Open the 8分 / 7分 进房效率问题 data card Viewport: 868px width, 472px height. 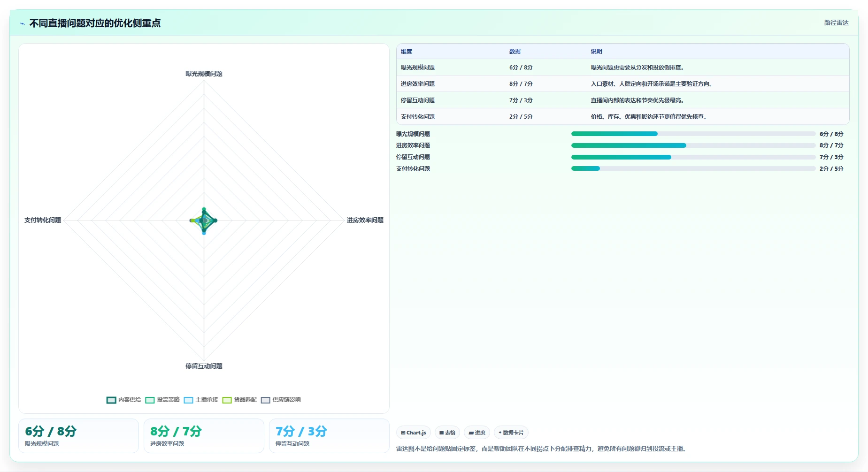pos(204,436)
